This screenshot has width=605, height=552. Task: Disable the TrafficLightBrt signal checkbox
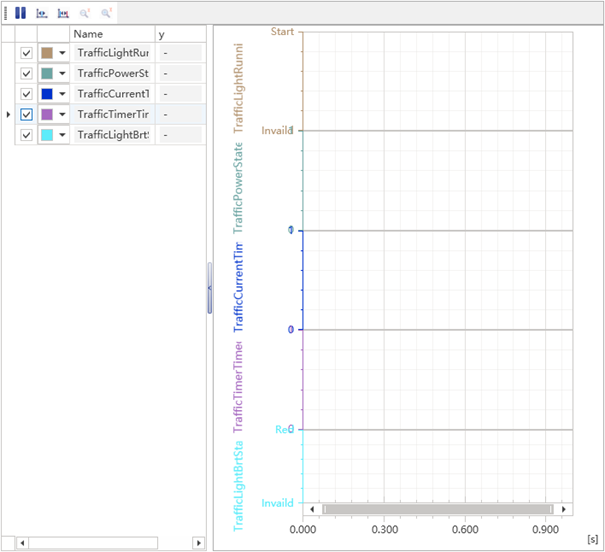[x=27, y=135]
